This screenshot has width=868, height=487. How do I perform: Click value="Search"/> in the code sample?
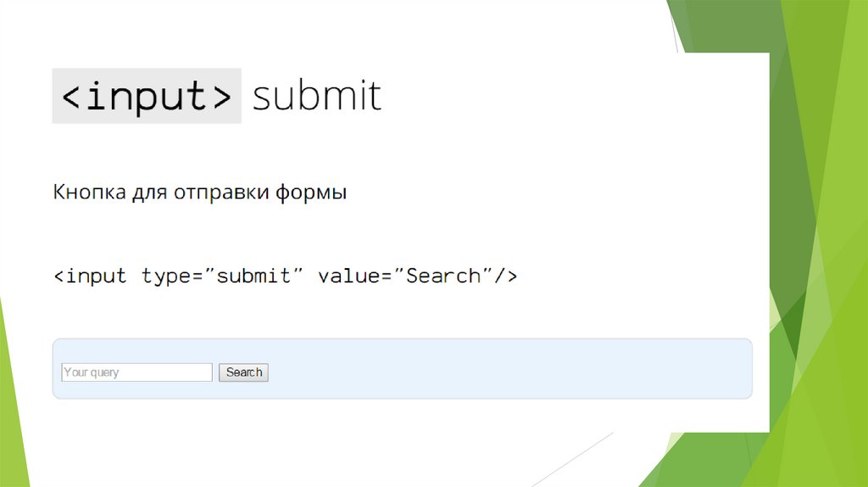pos(417,277)
